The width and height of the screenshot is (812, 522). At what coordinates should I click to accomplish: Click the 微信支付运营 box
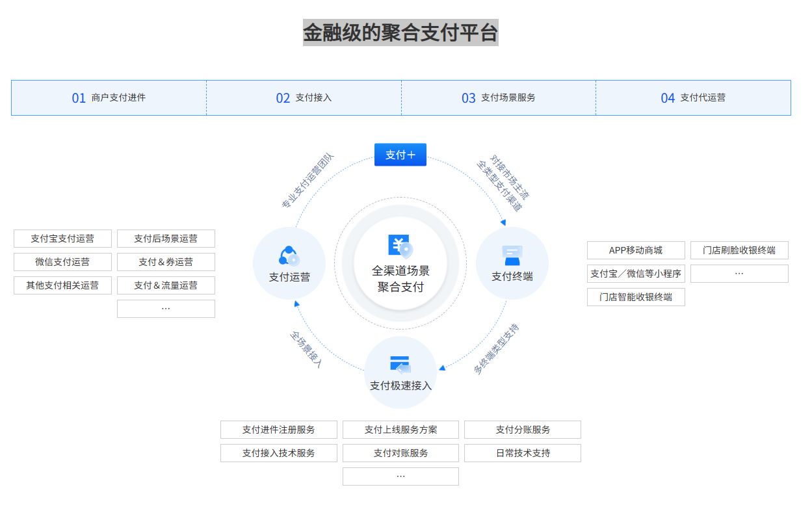pos(62,262)
